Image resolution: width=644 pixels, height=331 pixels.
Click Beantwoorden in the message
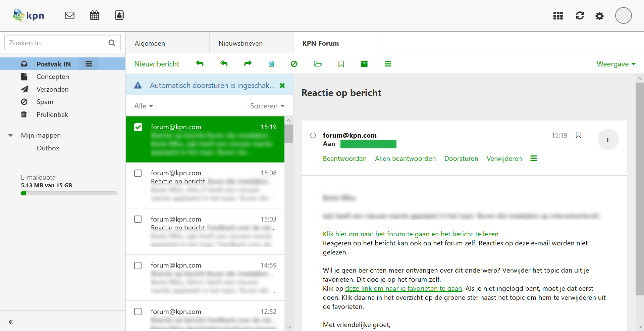coord(344,158)
